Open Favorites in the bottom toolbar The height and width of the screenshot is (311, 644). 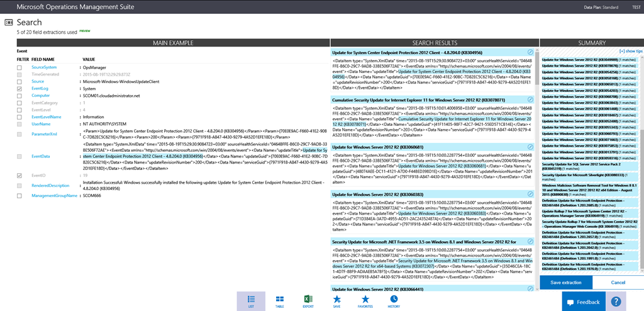point(365,301)
